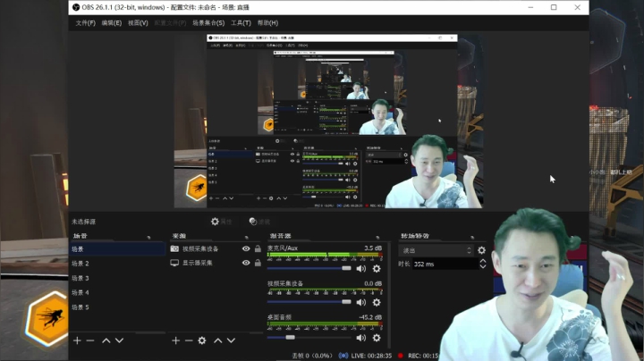Image resolution: width=644 pixels, height=361 pixels.
Task: Open settings gear for 视频采集设备 audio
Action: [x=377, y=302]
